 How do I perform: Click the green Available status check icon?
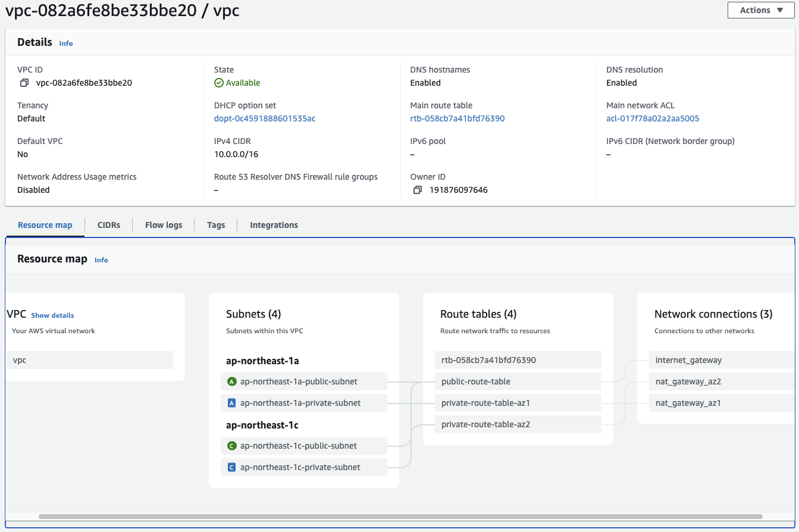[219, 83]
